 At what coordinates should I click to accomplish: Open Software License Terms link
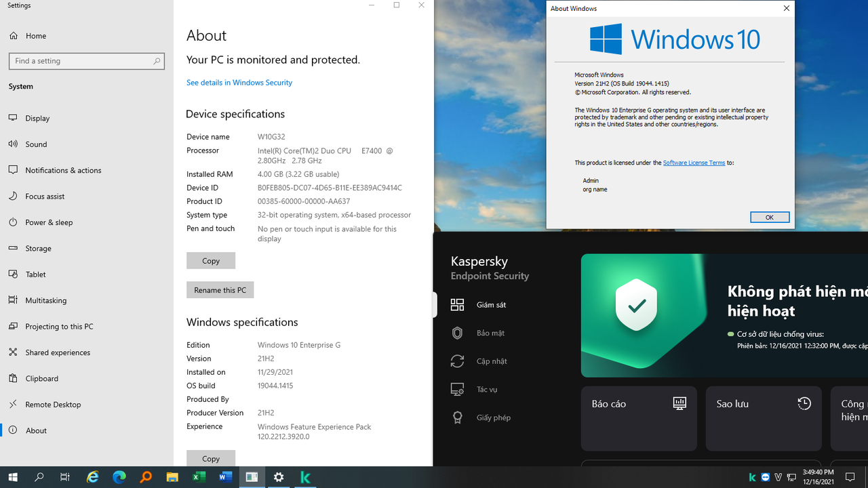coord(694,163)
